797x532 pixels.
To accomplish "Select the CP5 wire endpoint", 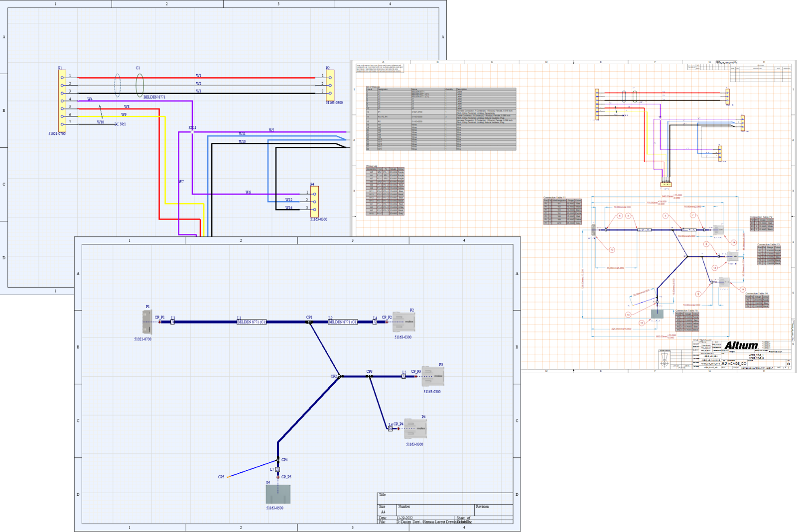I will coord(229,477).
